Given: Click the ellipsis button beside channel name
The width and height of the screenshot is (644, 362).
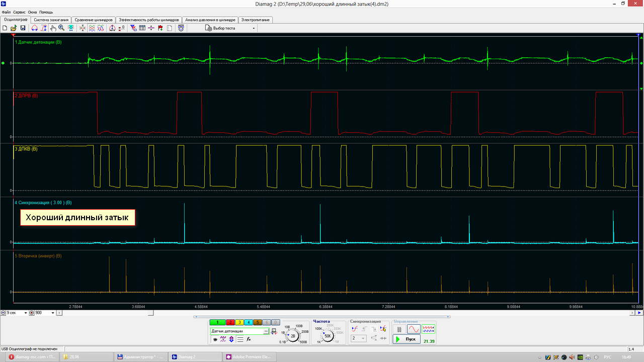Looking at the screenshot, I should pyautogui.click(x=266, y=331).
